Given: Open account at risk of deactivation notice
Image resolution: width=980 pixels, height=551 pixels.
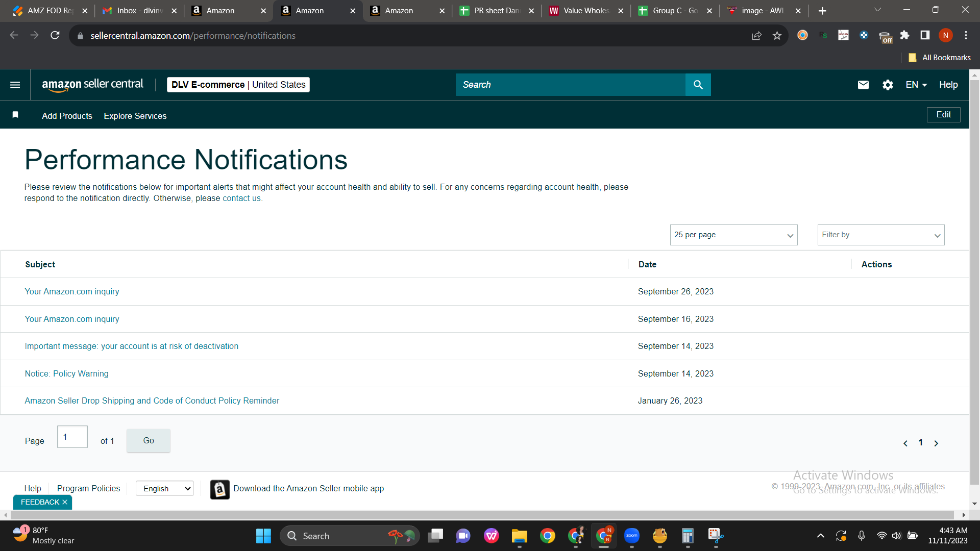Looking at the screenshot, I should point(132,346).
